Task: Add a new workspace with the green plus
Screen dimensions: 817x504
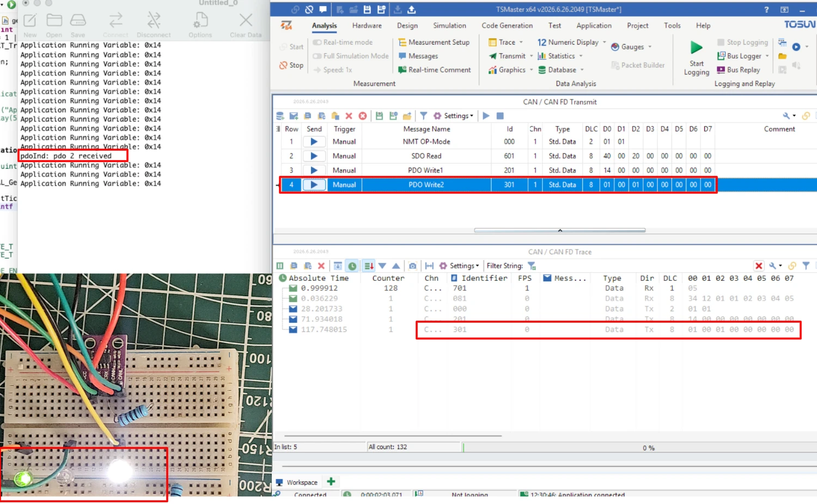Action: point(331,482)
